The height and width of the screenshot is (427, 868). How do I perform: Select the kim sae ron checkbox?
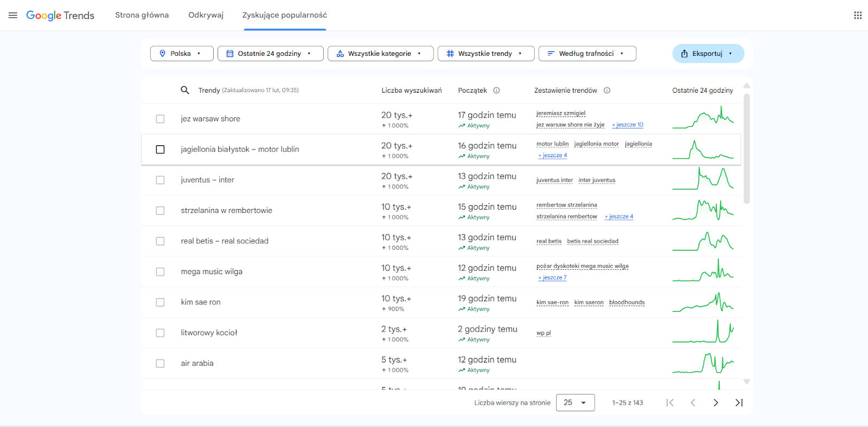pyautogui.click(x=160, y=302)
